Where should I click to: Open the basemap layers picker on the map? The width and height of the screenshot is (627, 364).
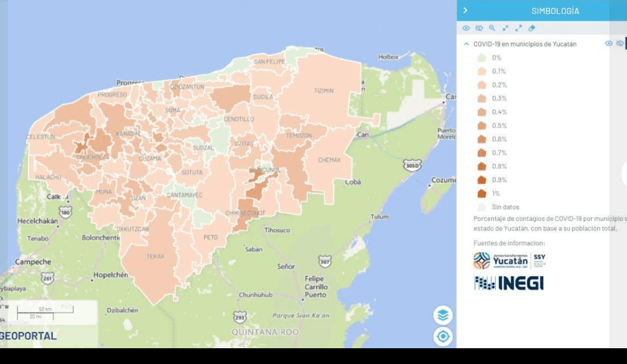pyautogui.click(x=442, y=315)
